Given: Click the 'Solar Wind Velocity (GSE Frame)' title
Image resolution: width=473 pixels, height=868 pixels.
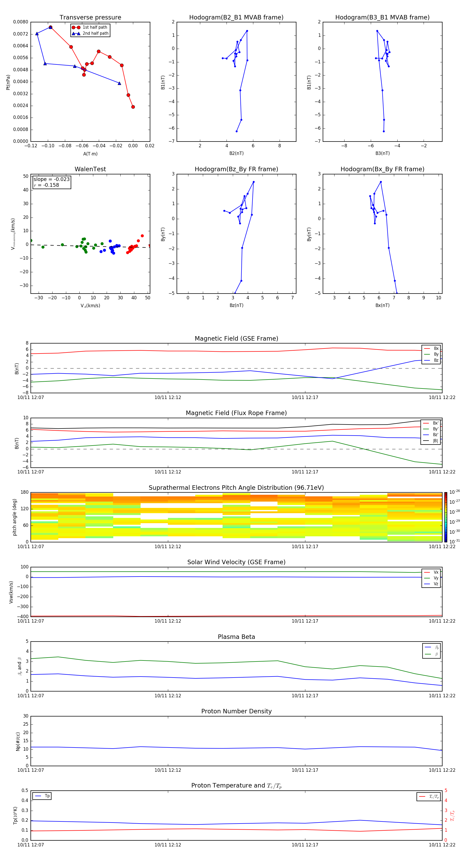Looking at the screenshot, I should point(236,562).
